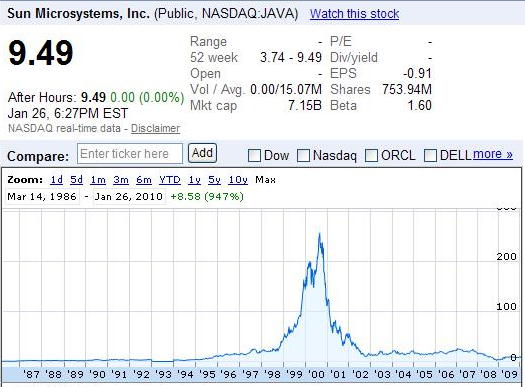This screenshot has height=387, width=525.
Task: Select the Max zoom option
Action: 265,180
